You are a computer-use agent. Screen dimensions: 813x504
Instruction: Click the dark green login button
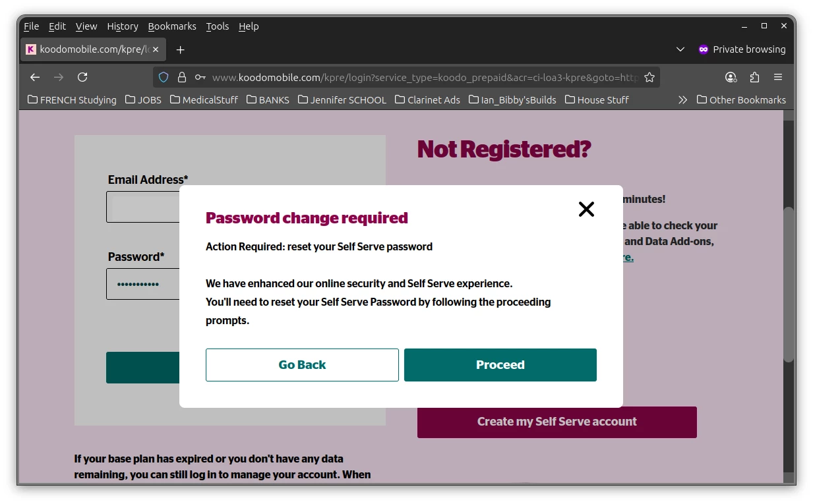(143, 368)
